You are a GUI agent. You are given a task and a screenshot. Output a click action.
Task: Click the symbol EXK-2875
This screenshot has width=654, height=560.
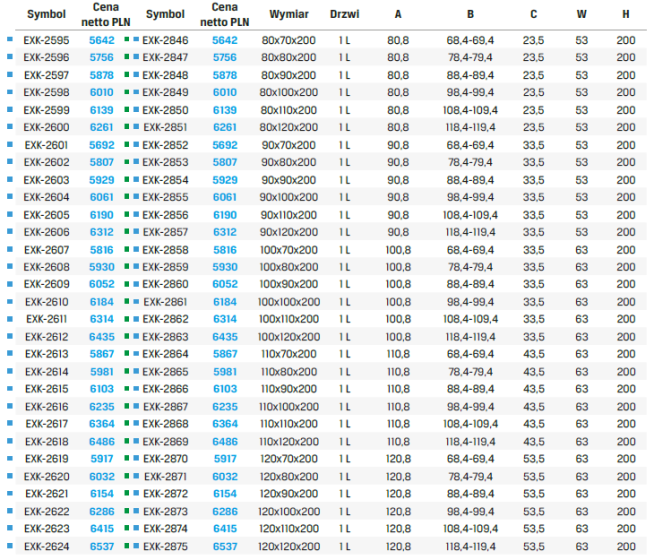[x=165, y=547]
